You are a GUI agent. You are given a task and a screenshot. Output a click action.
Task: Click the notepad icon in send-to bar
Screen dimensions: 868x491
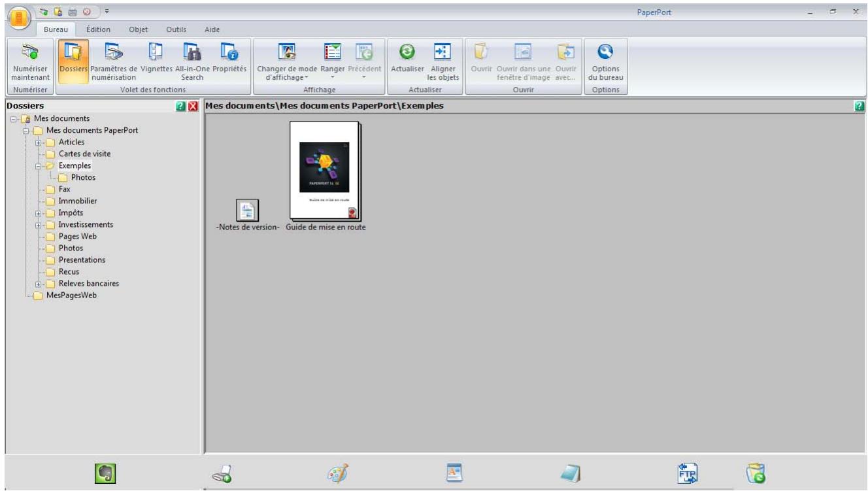[x=570, y=473]
